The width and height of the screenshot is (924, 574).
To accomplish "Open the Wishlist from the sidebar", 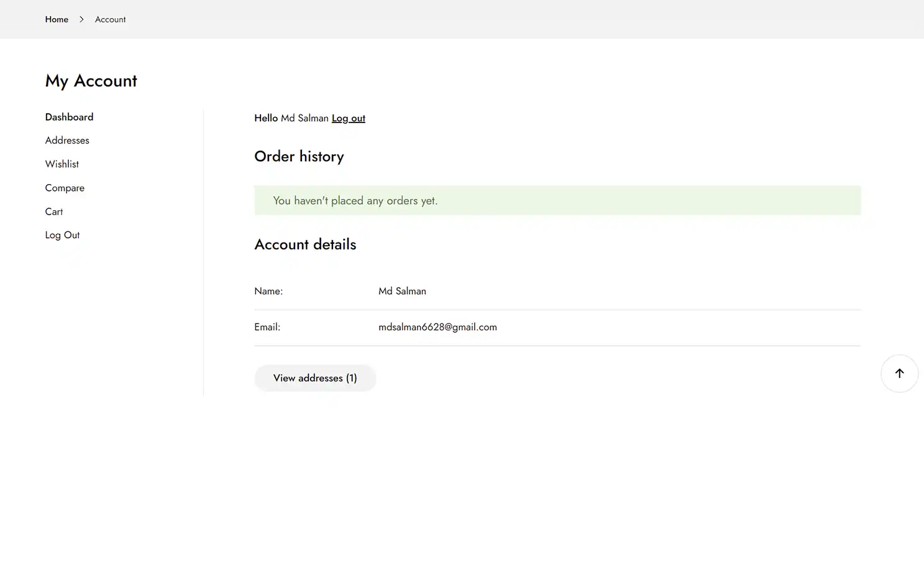I will 62,164.
